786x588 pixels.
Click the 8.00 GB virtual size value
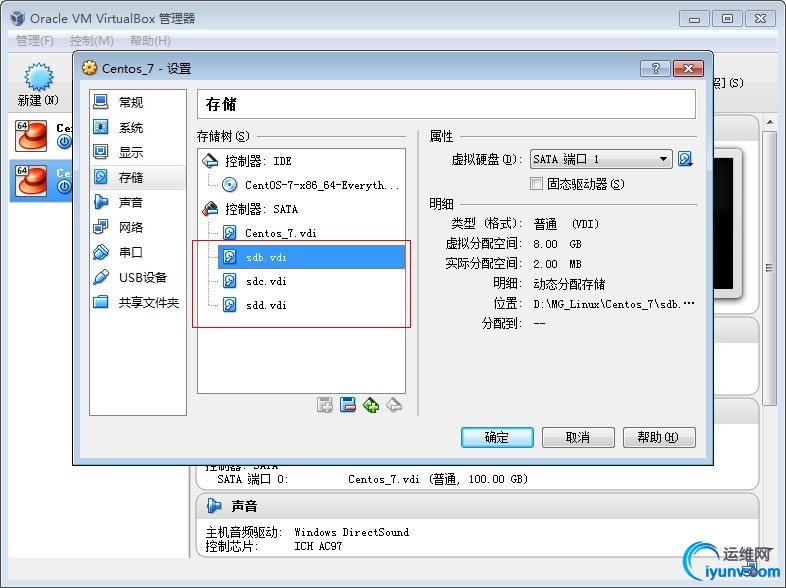pyautogui.click(x=557, y=244)
